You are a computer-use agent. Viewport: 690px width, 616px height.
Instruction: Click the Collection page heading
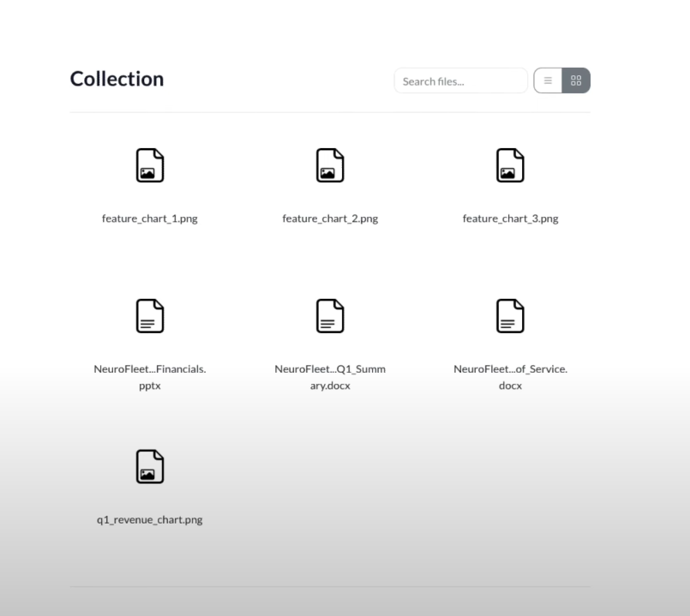pyautogui.click(x=117, y=79)
